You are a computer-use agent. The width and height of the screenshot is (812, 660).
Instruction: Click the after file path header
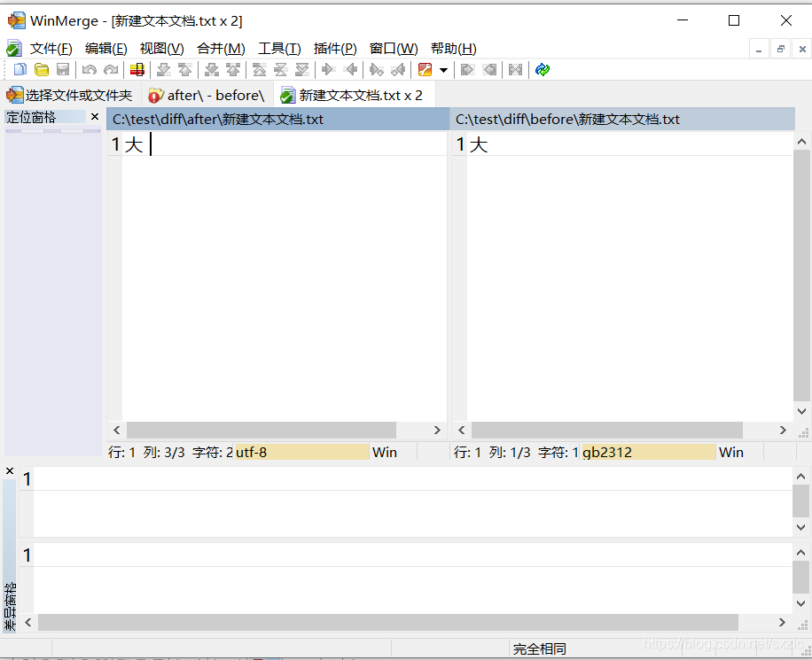click(x=277, y=119)
